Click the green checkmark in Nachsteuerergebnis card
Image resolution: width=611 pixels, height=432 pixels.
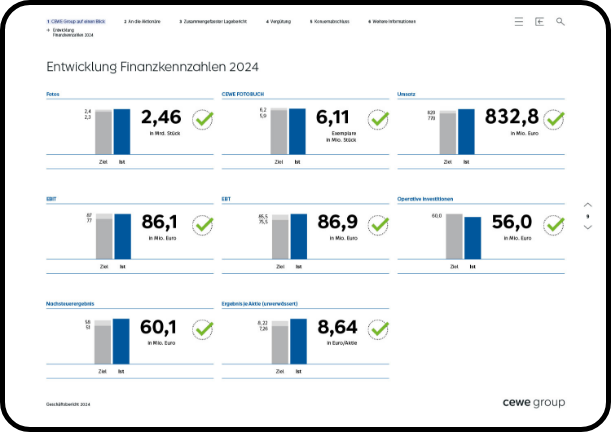203,330
